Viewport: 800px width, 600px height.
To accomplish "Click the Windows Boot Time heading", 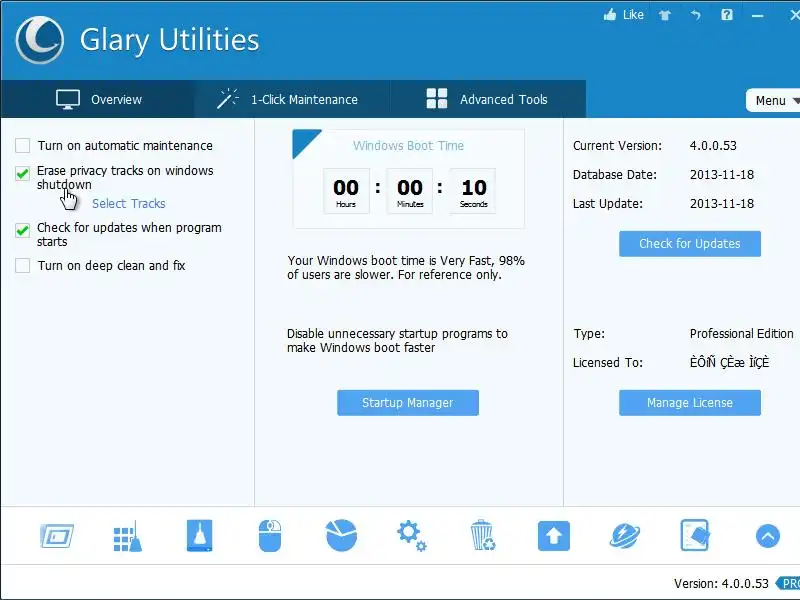I will coord(408,145).
